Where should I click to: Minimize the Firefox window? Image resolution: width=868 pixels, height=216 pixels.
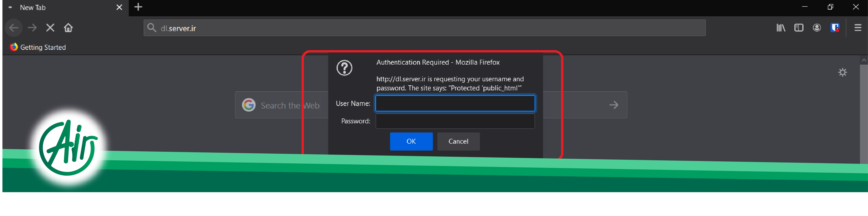(x=805, y=7)
